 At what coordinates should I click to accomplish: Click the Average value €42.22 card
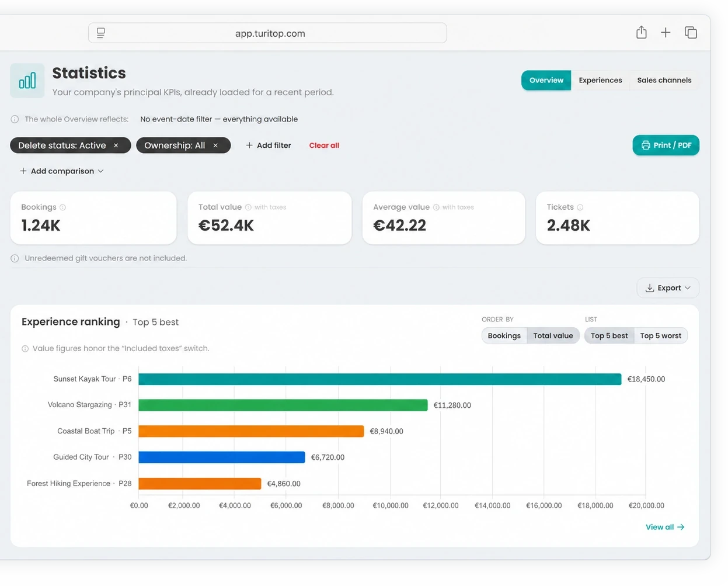coord(444,218)
